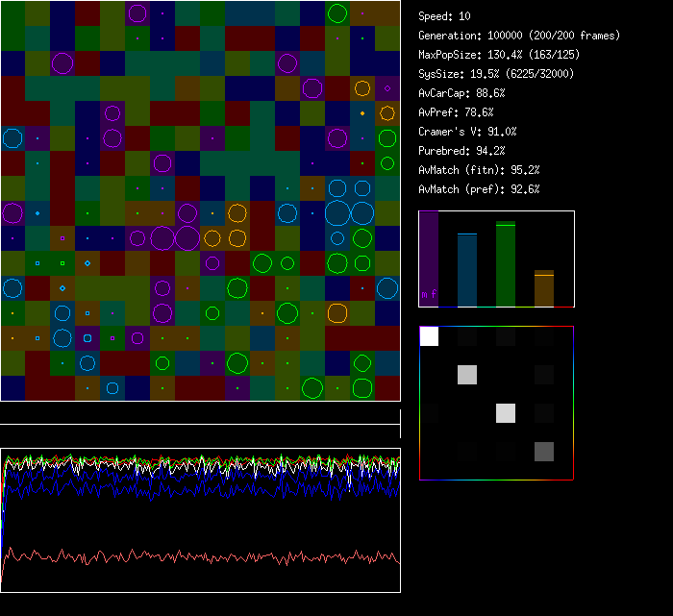
Task: Click the purple circle in the grid's top row
Action: pos(137,13)
